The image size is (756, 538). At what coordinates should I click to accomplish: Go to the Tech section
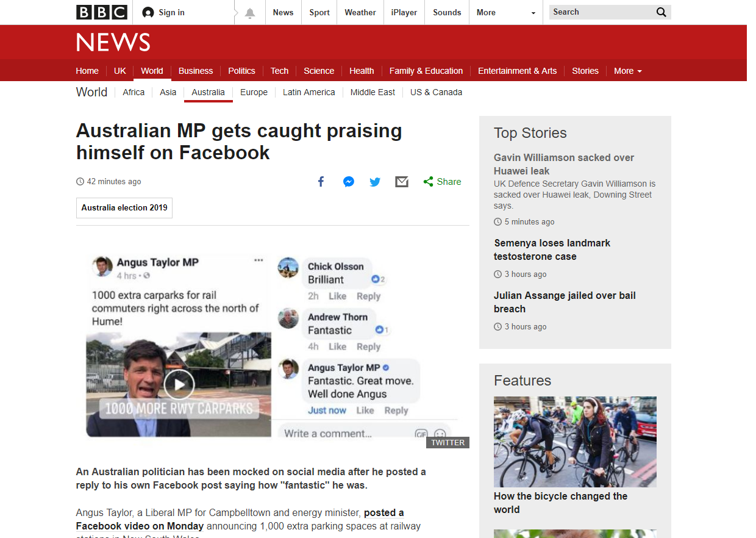point(280,71)
